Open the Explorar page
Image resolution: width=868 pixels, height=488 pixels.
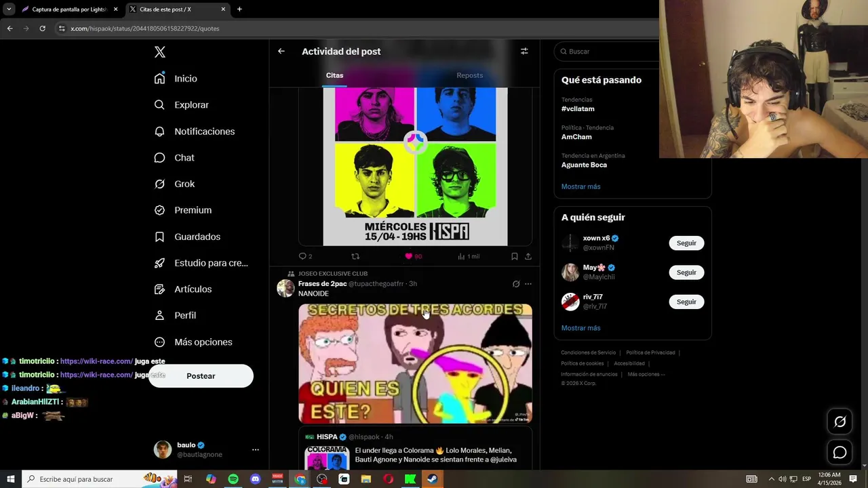(x=181, y=105)
